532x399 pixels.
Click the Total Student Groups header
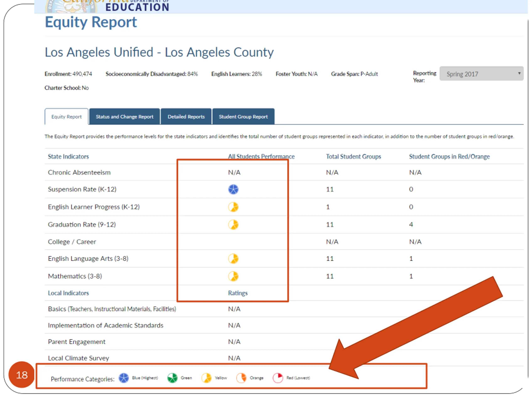tap(353, 156)
